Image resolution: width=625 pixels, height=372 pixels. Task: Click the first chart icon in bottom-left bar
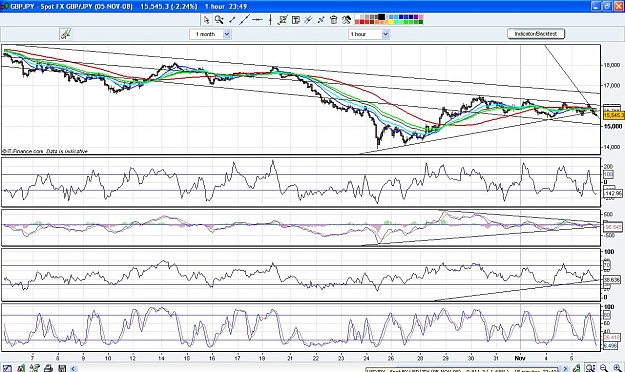point(7,368)
